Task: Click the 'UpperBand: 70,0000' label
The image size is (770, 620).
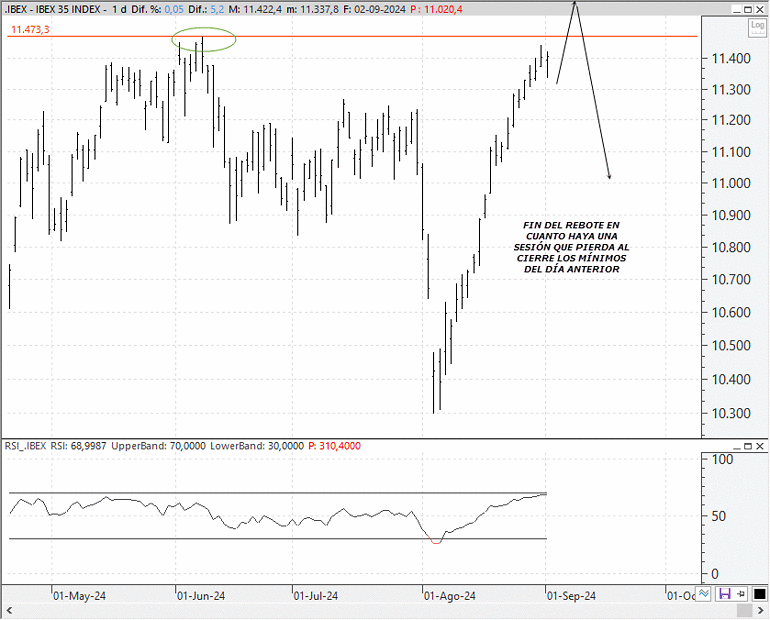Action: [158, 446]
